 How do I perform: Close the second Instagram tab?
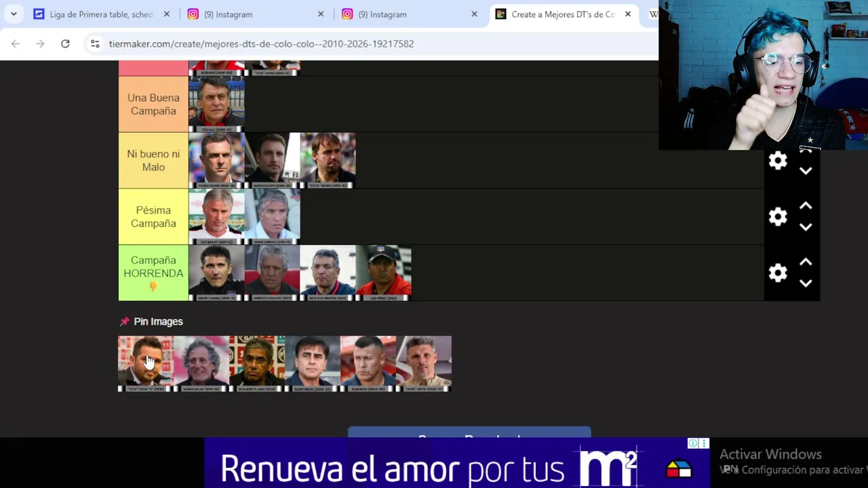click(x=474, y=14)
